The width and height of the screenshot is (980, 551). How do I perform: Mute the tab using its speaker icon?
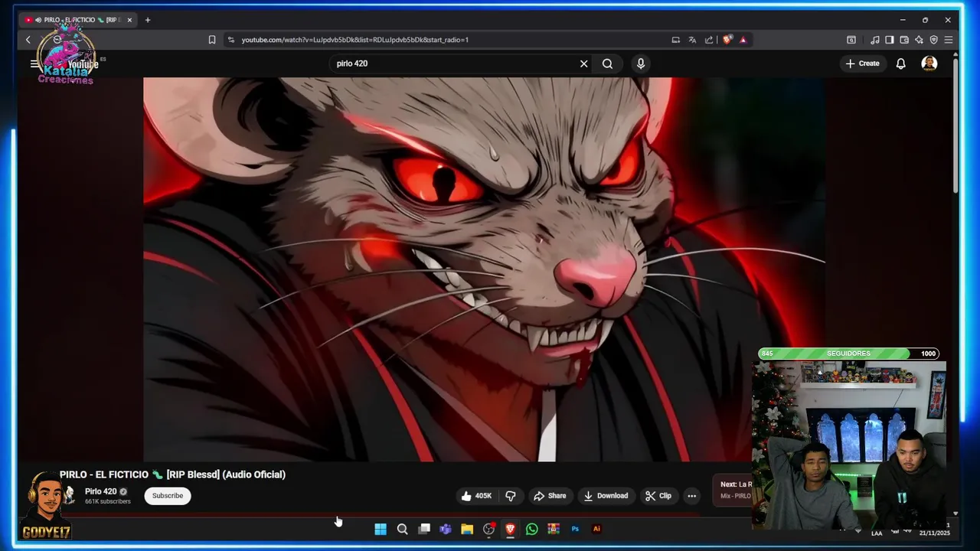(38, 20)
